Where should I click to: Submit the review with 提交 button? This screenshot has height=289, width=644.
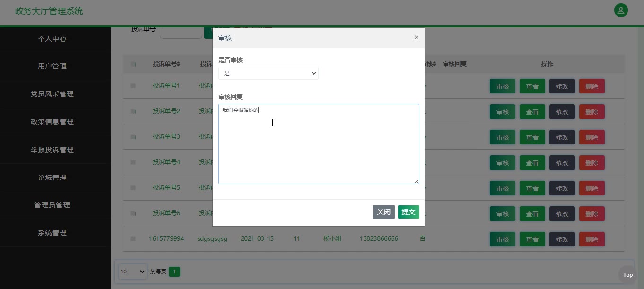[x=409, y=212]
